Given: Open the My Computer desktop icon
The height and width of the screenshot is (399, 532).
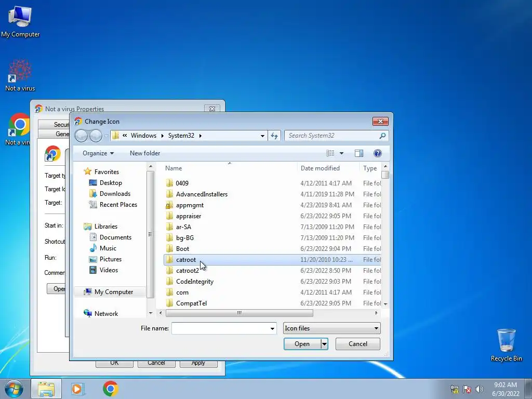Looking at the screenshot, I should tap(20, 22).
